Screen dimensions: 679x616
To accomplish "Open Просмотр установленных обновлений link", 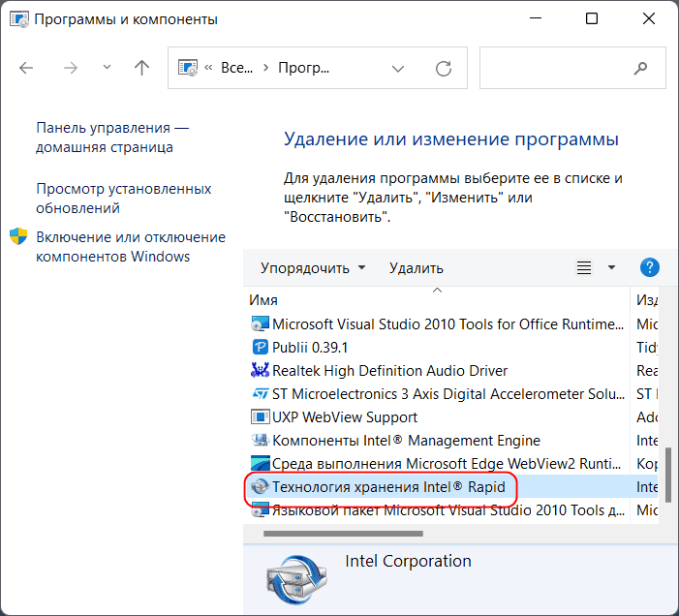I will 124,199.
